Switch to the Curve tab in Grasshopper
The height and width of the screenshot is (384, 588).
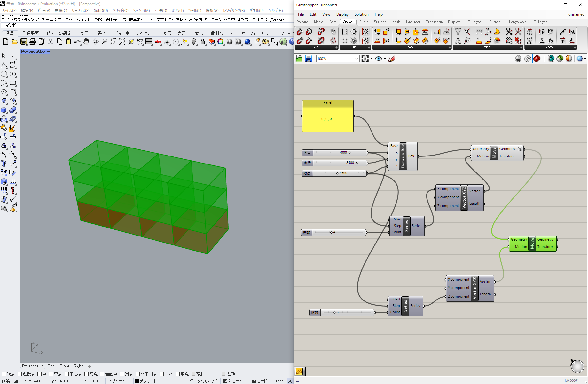click(x=363, y=22)
